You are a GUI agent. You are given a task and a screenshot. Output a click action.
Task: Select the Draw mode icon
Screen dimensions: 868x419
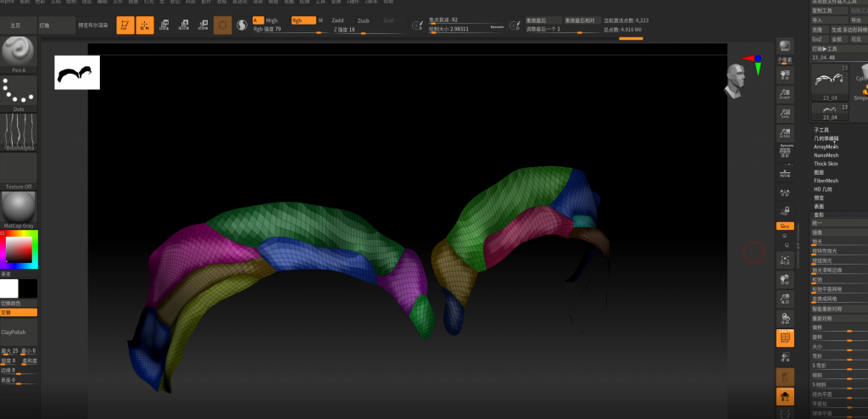pyautogui.click(x=145, y=25)
